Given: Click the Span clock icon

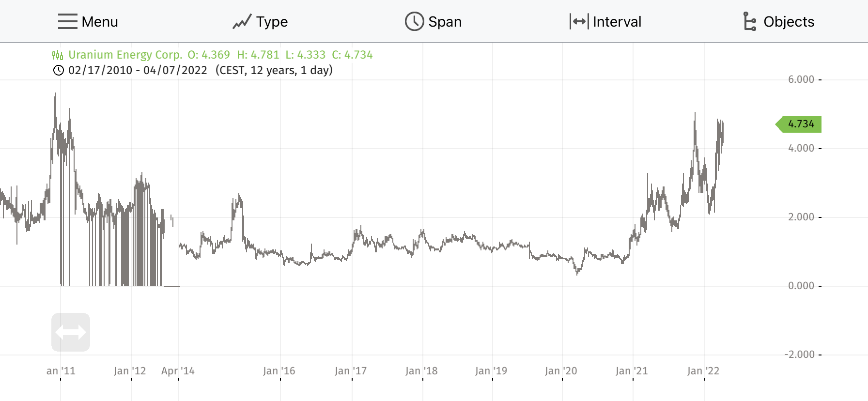Looking at the screenshot, I should [x=414, y=22].
